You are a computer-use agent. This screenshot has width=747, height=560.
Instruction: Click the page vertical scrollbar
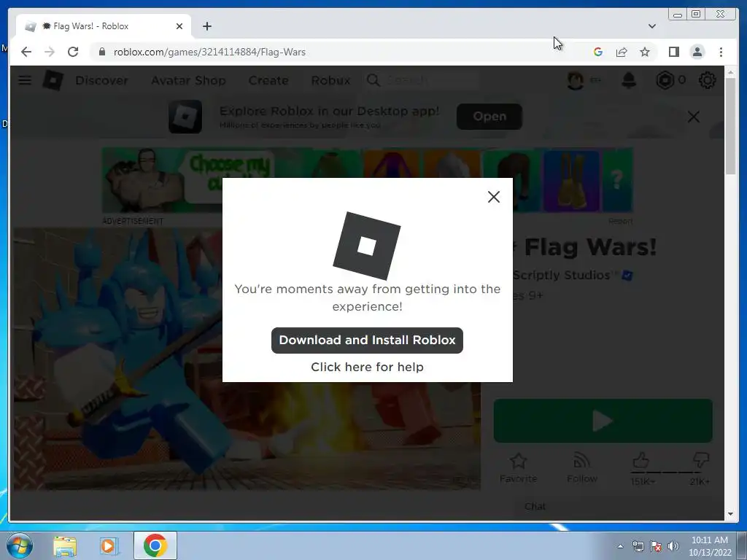point(730,126)
